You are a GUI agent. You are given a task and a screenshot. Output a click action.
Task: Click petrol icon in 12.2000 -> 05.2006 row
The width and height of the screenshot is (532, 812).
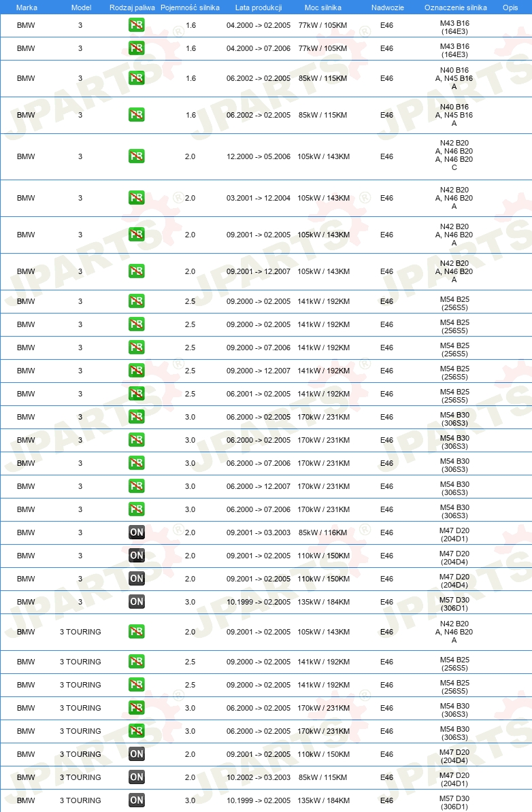point(136,156)
